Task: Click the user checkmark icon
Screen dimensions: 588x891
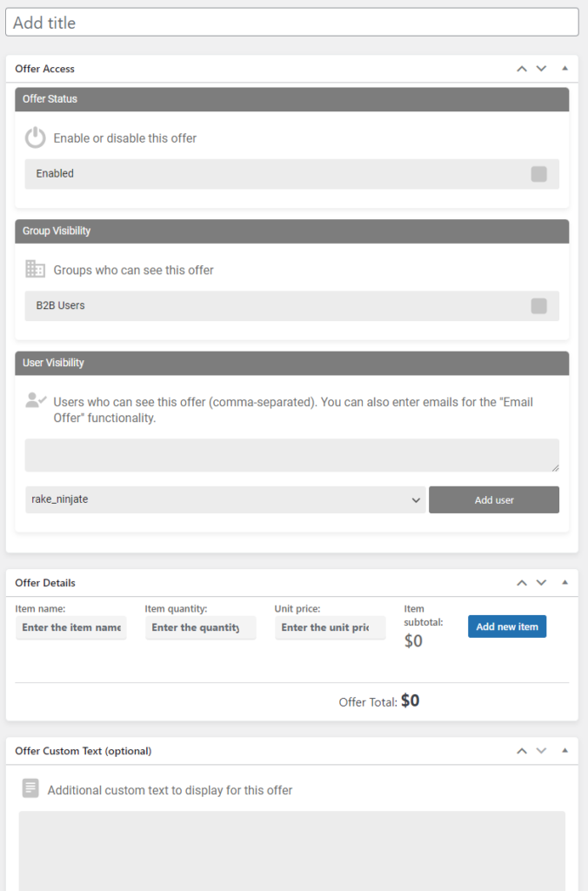Action: point(36,400)
